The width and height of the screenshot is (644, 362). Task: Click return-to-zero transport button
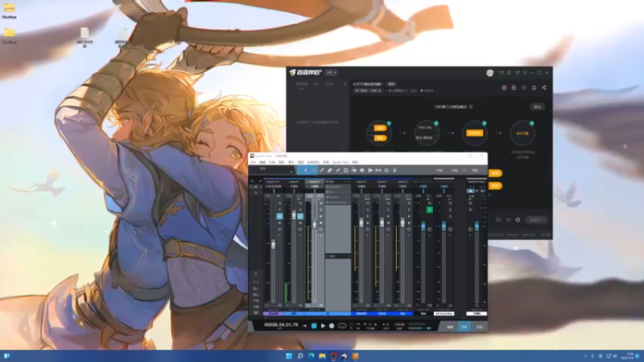305,326
